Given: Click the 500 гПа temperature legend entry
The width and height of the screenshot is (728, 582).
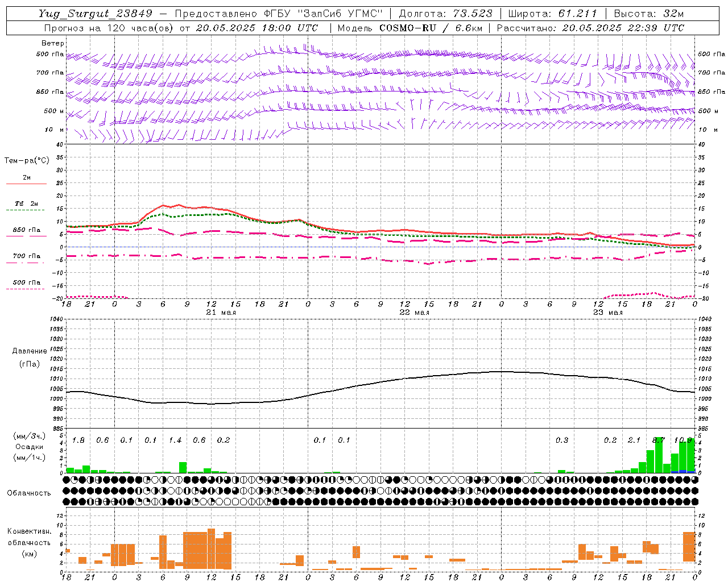Looking at the screenshot, I should pyautogui.click(x=27, y=282).
